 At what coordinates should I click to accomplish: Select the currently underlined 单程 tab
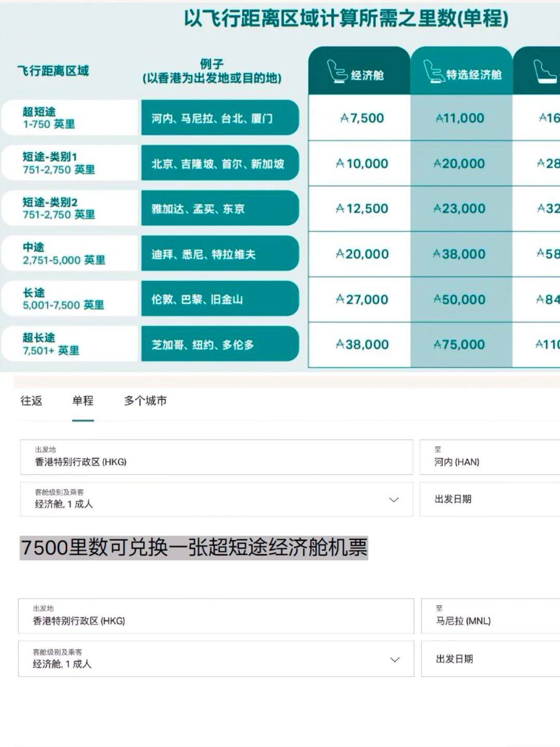coord(83,401)
